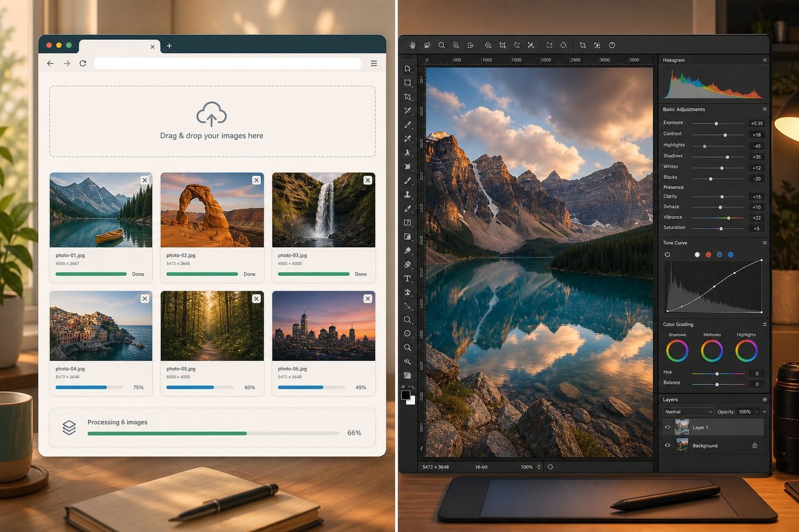Click the photo-06.jpg city skyline thumbnail
This screenshot has height=532, width=799.
click(324, 326)
